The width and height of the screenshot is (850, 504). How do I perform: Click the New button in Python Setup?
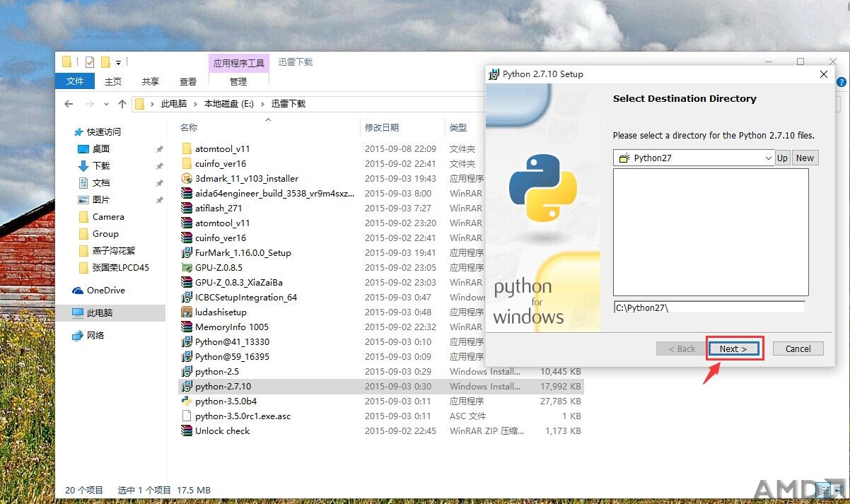805,158
